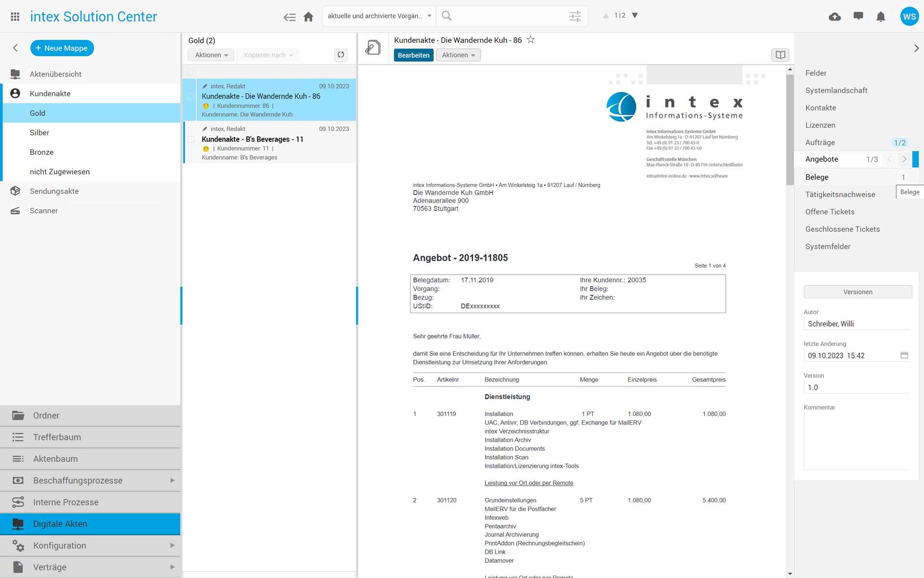This screenshot has height=578, width=924.
Task: Click the home icon in top bar
Action: (308, 17)
